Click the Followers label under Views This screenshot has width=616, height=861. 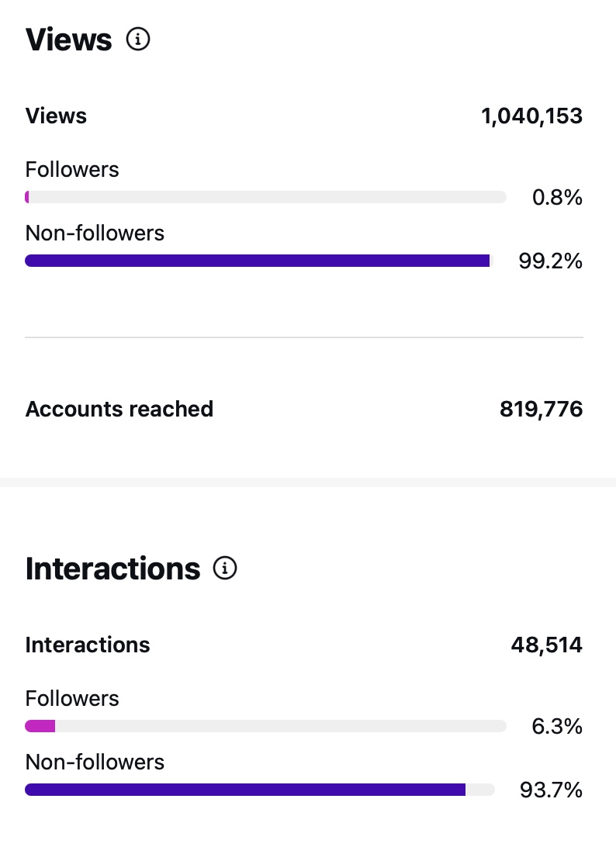click(72, 169)
